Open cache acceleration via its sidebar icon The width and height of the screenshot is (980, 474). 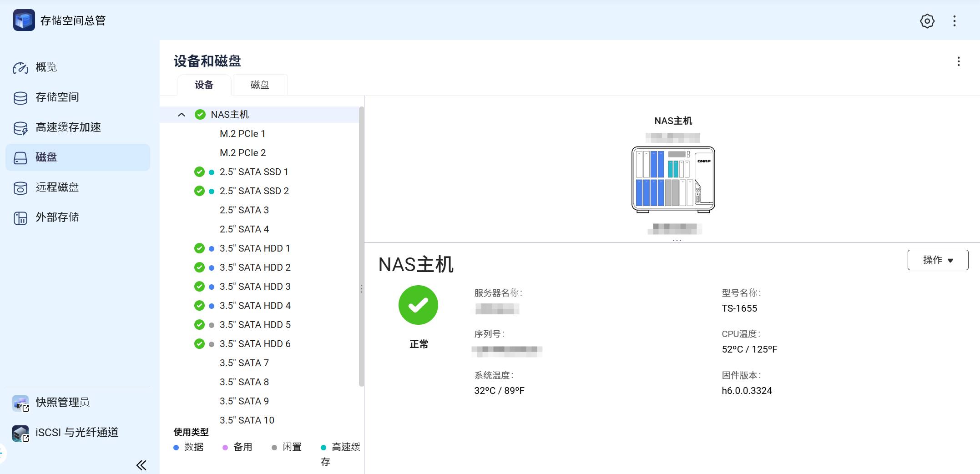point(20,128)
